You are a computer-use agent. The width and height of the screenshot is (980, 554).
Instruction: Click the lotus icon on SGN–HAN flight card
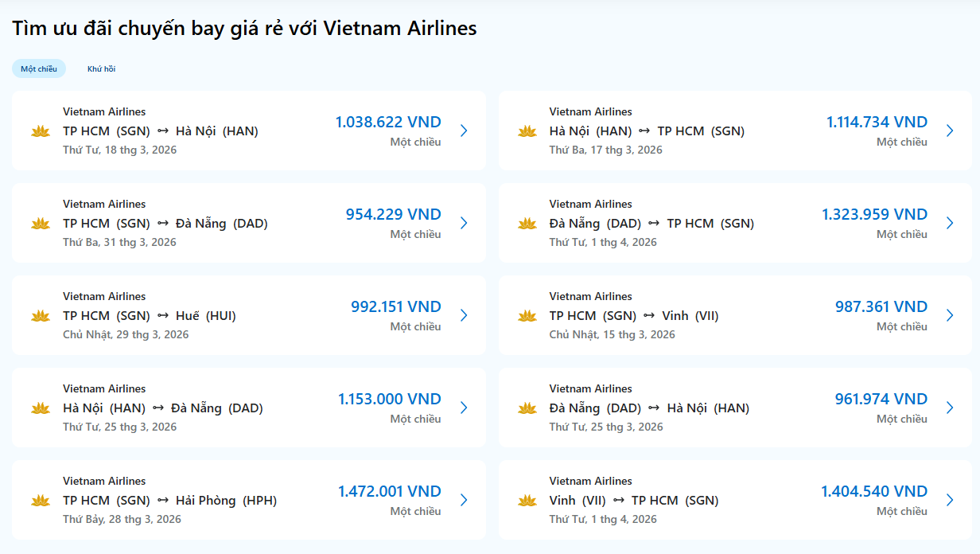[40, 131]
